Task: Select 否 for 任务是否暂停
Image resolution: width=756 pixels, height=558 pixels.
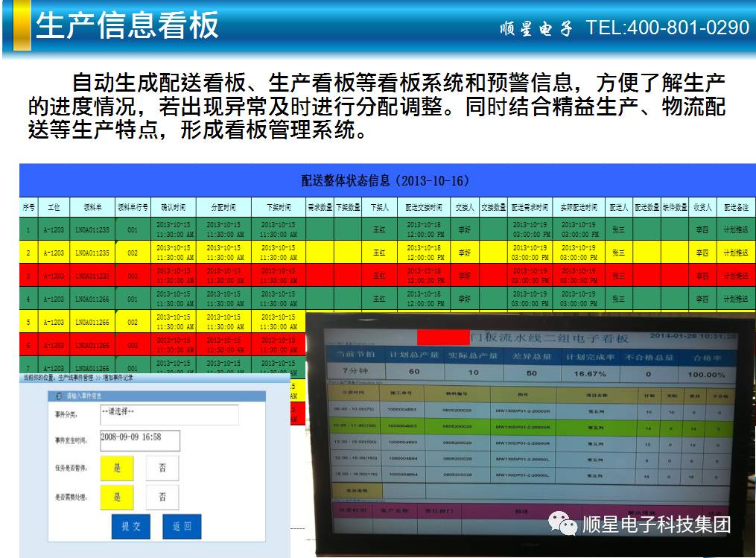Action: click(x=162, y=469)
